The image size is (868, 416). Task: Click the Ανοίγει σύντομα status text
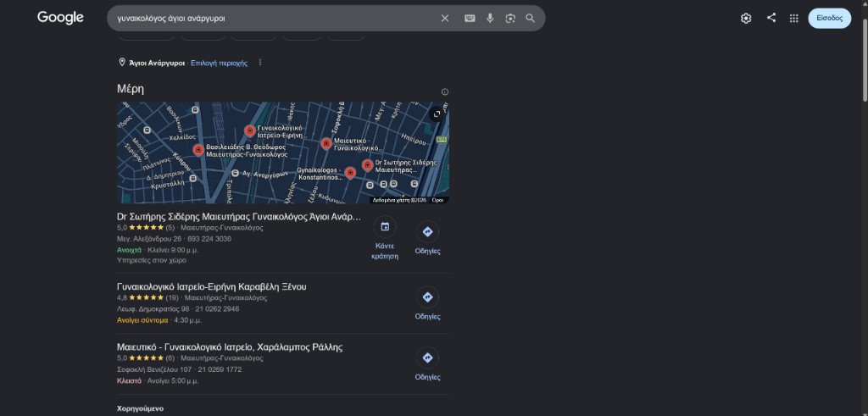[142, 320]
